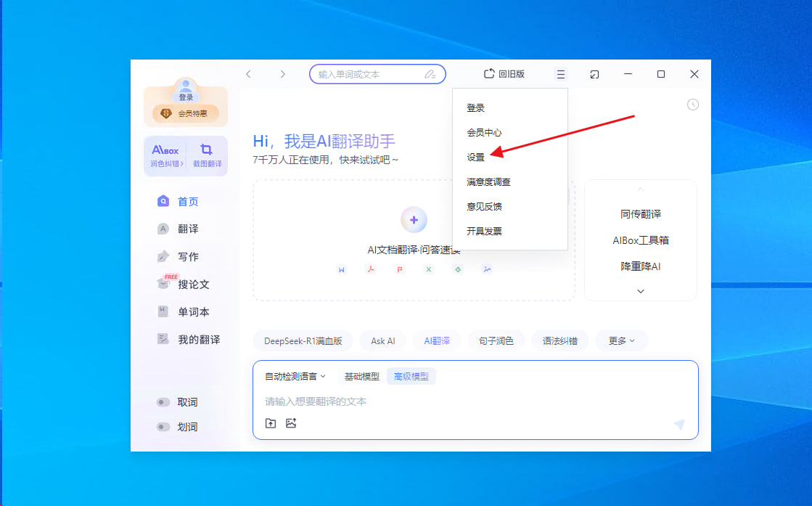The image size is (812, 506).
Task: Open translation history clock icon
Action: [692, 105]
